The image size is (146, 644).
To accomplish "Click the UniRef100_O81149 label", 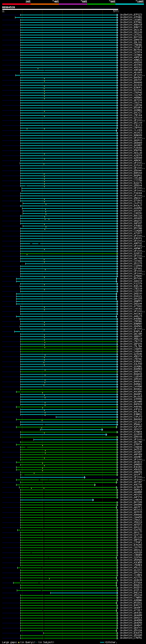I will coord(131,32).
